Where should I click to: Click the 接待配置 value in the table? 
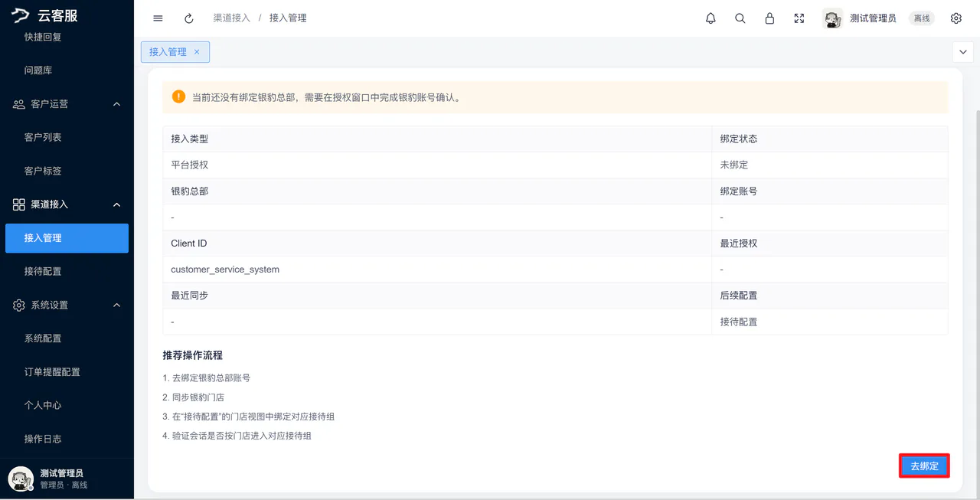pyautogui.click(x=739, y=322)
